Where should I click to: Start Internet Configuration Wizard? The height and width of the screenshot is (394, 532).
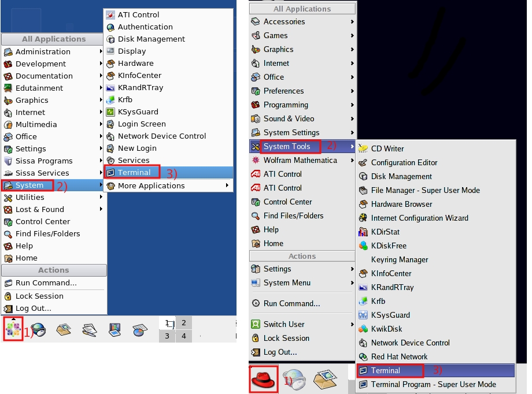coord(436,218)
